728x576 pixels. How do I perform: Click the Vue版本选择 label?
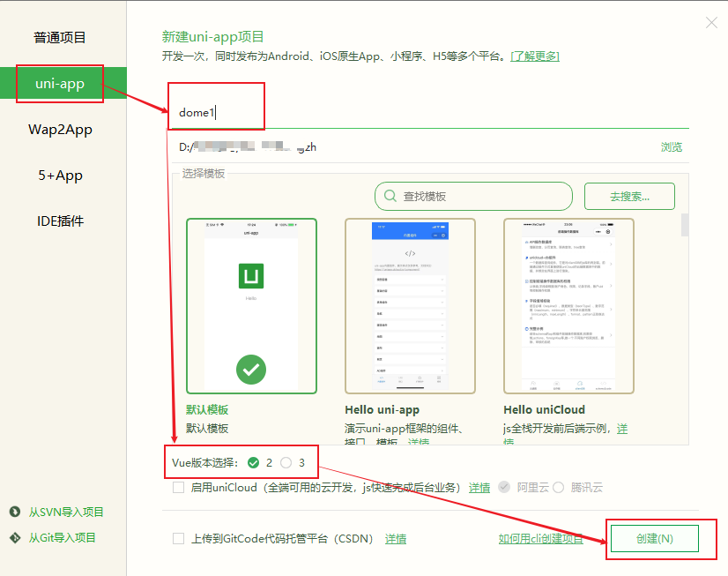[x=204, y=463]
